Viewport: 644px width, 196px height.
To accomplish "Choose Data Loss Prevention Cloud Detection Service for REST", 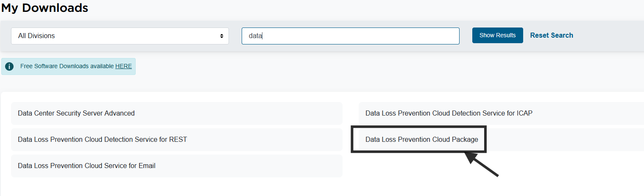I will pyautogui.click(x=102, y=139).
